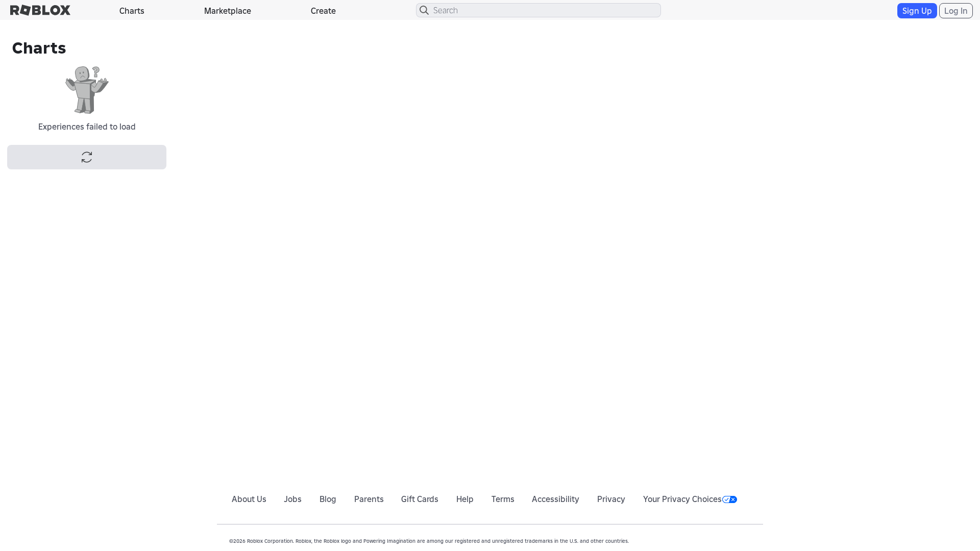Open the Marketplace section
Image resolution: width=980 pixels, height=551 pixels.
pos(227,10)
